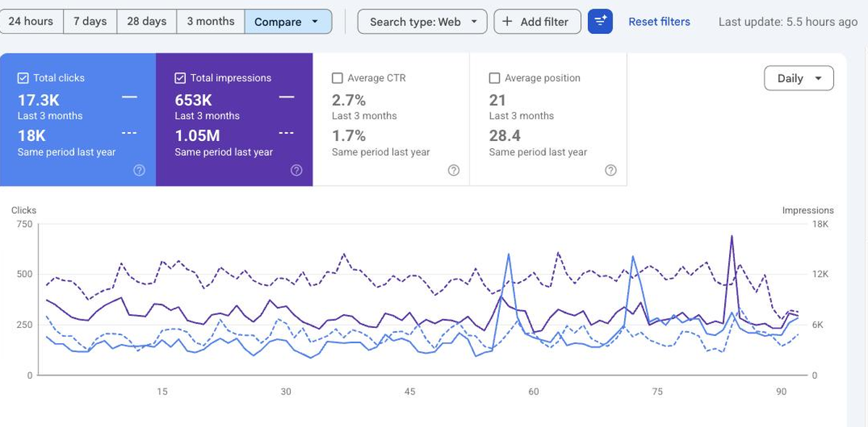Click the 18K last year clicks value
The height and width of the screenshot is (427, 868).
pyautogui.click(x=32, y=136)
